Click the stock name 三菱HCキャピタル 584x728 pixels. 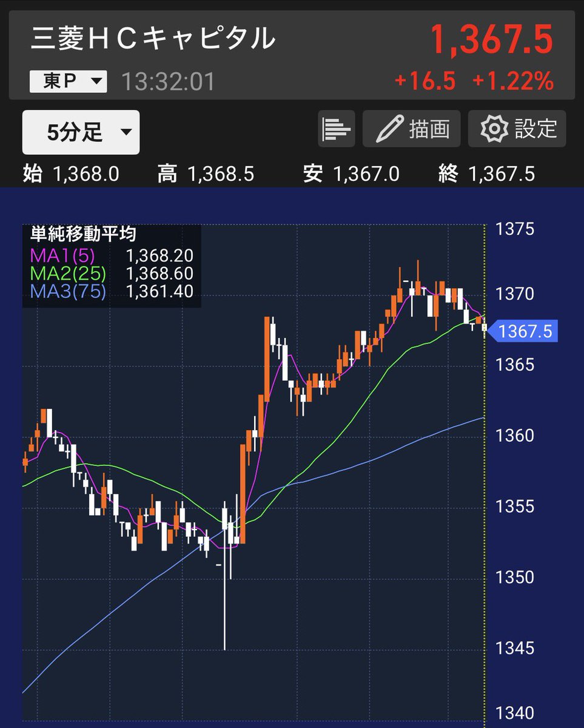pyautogui.click(x=153, y=39)
